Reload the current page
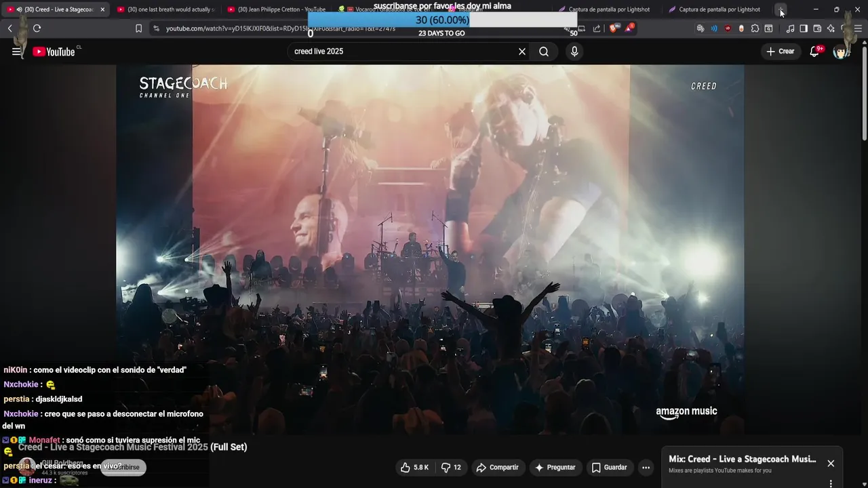 pyautogui.click(x=37, y=28)
